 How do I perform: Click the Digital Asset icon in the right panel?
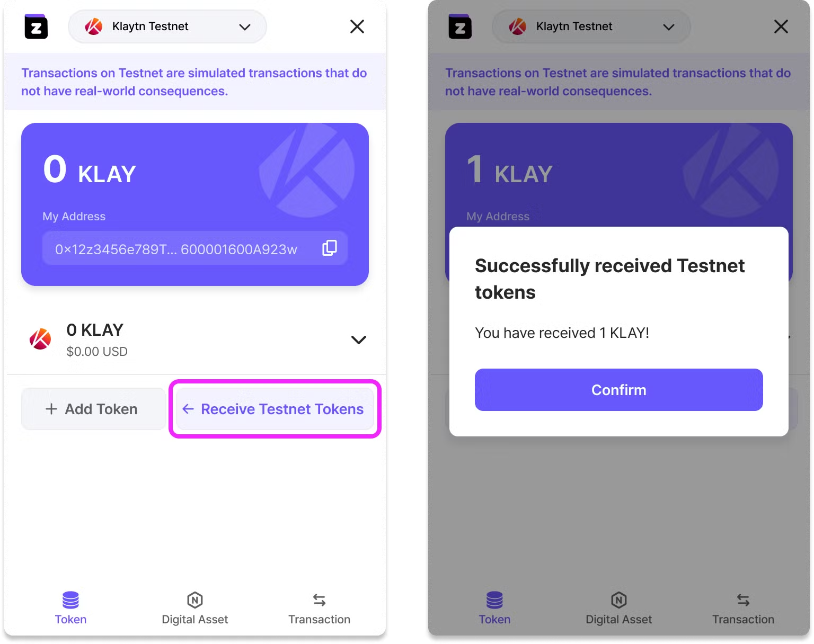[619, 600]
